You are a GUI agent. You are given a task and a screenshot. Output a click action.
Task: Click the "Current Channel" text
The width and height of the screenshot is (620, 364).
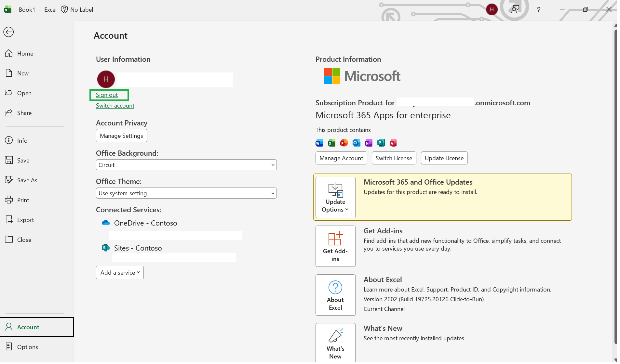click(384, 309)
